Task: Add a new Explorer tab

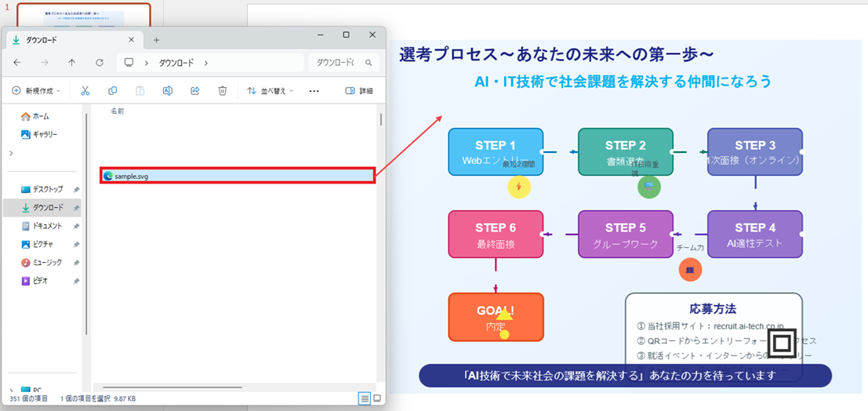Action: pyautogui.click(x=156, y=40)
